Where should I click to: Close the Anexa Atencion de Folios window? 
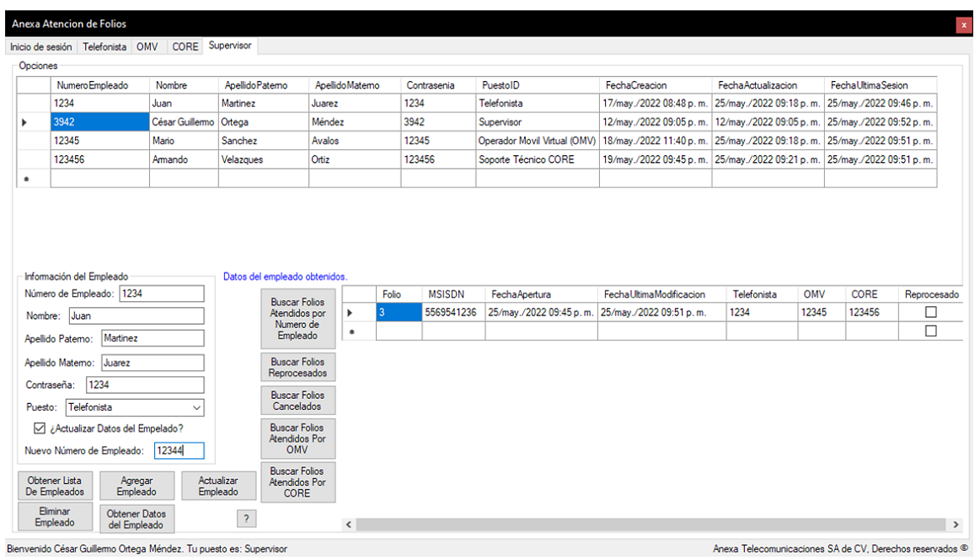(964, 25)
